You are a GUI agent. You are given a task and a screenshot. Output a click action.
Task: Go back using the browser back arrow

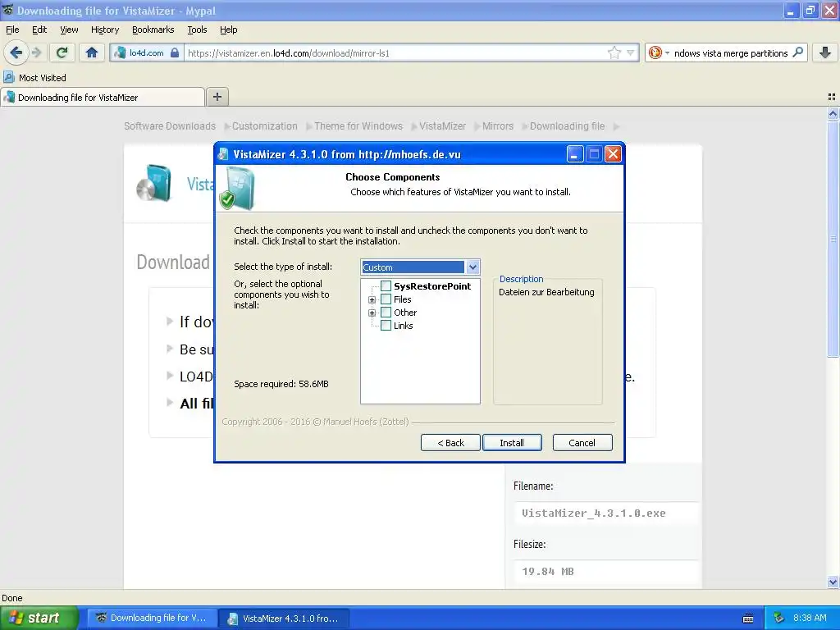coord(16,52)
